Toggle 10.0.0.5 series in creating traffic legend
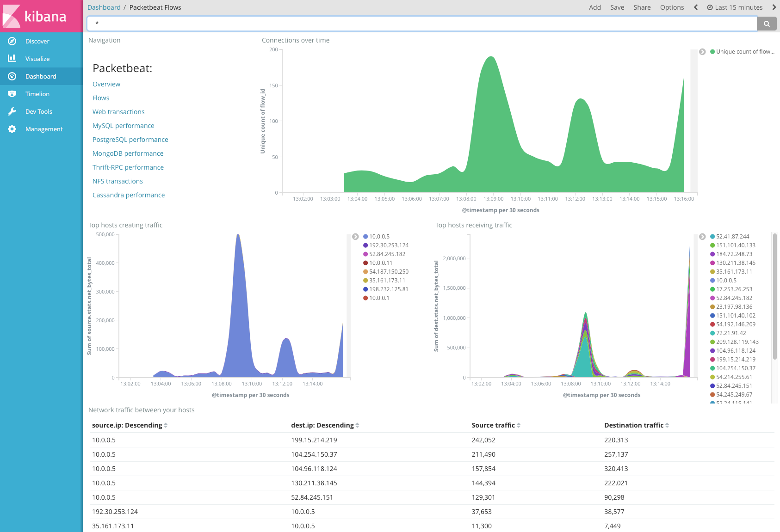780x532 pixels. pyautogui.click(x=379, y=237)
